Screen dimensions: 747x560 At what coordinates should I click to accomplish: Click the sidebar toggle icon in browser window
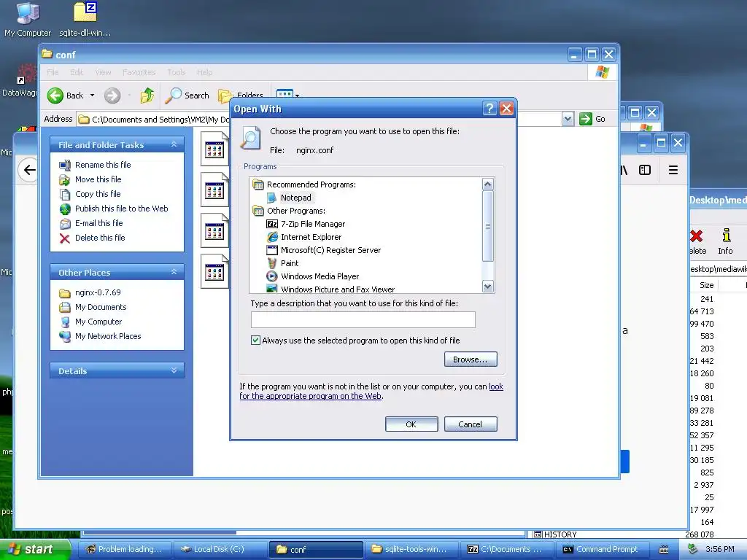coord(645,170)
